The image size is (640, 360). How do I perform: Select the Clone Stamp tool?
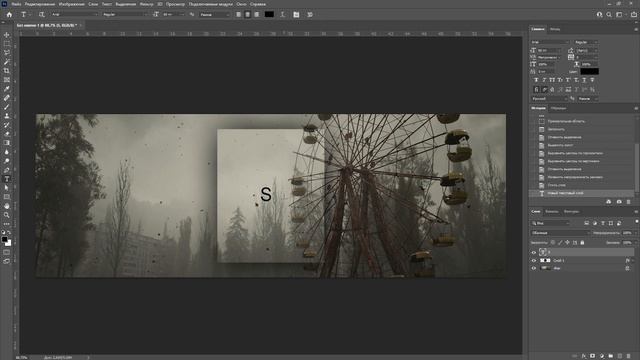(x=7, y=116)
